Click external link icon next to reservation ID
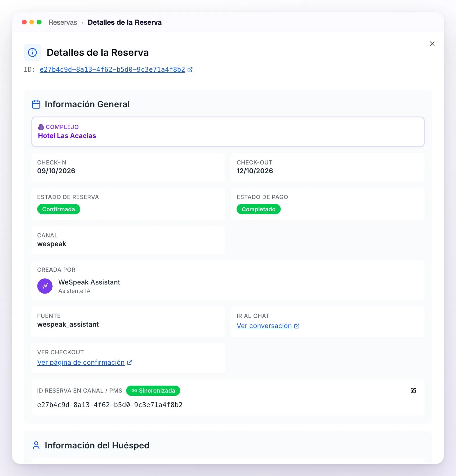The height and width of the screenshot is (476, 456). click(x=190, y=70)
